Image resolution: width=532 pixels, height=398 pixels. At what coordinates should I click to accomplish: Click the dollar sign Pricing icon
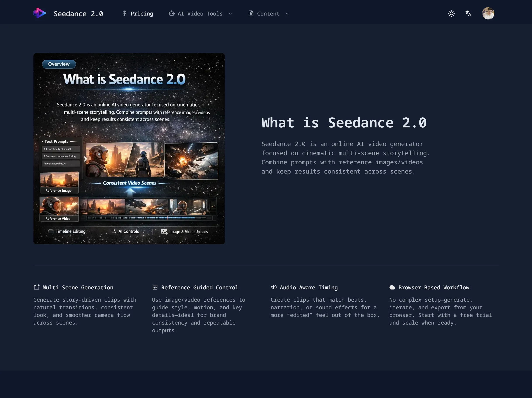point(124,14)
